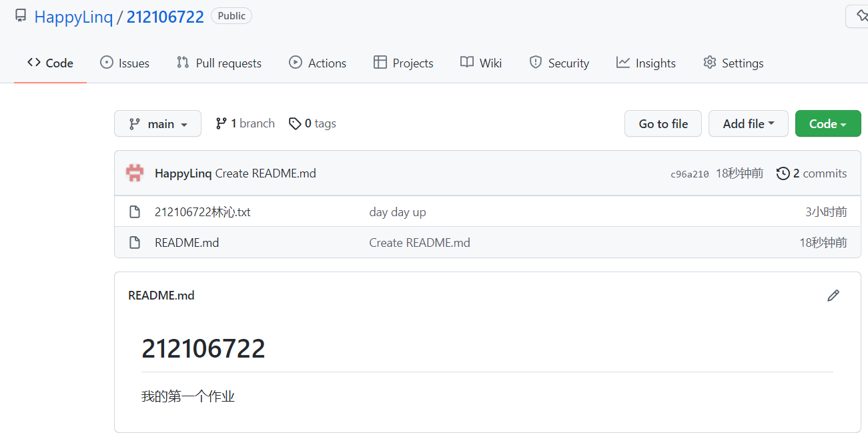The height and width of the screenshot is (437, 868).
Task: Open the Wiki tab
Action: [x=481, y=63]
